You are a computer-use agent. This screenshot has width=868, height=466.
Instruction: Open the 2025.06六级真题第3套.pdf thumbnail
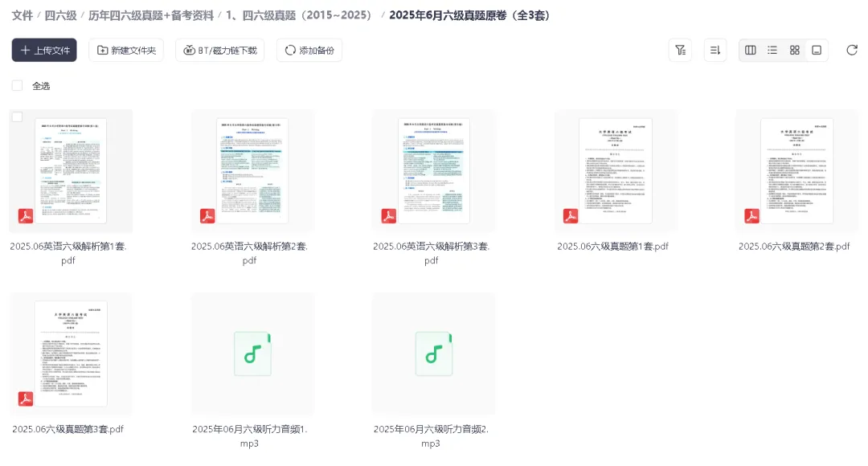(x=71, y=354)
